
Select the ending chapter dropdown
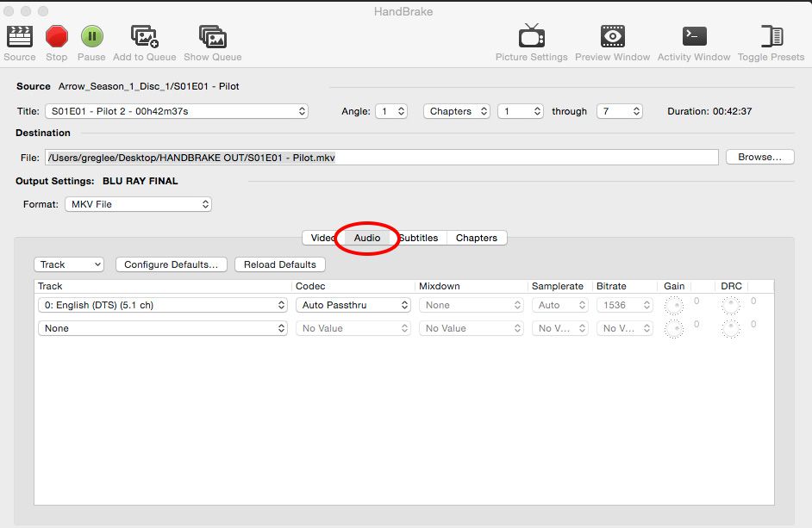[620, 111]
